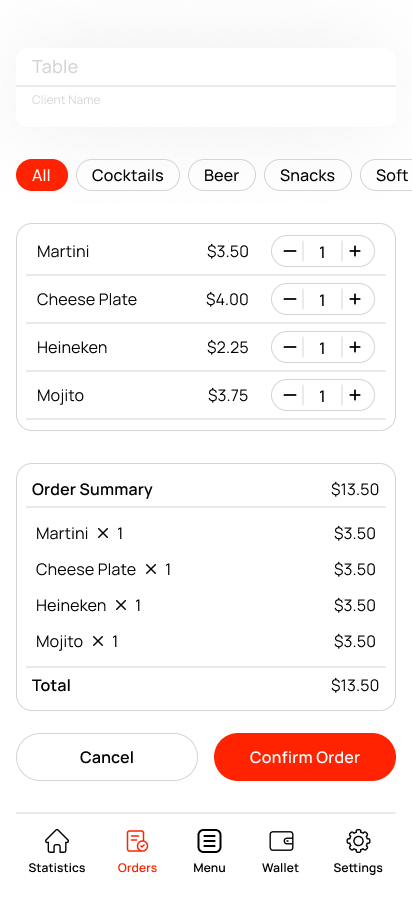This screenshot has height=917, width=412.
Task: Increase Mojito quantity with plus
Action: click(x=355, y=395)
